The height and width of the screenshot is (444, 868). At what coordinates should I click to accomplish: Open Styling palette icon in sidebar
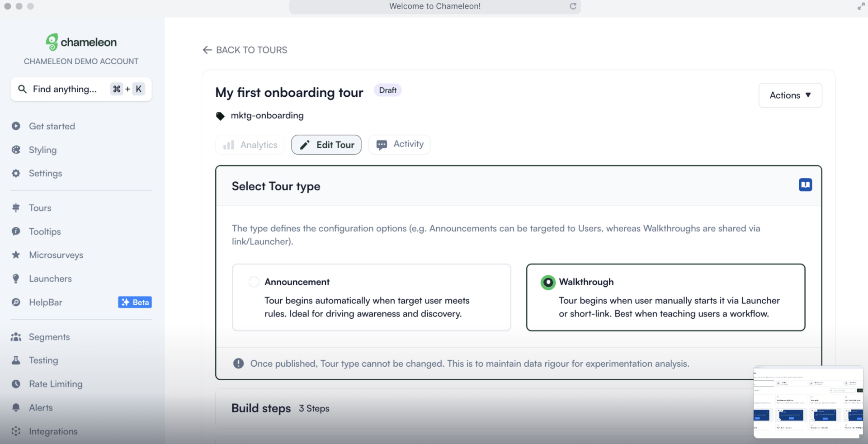click(16, 150)
